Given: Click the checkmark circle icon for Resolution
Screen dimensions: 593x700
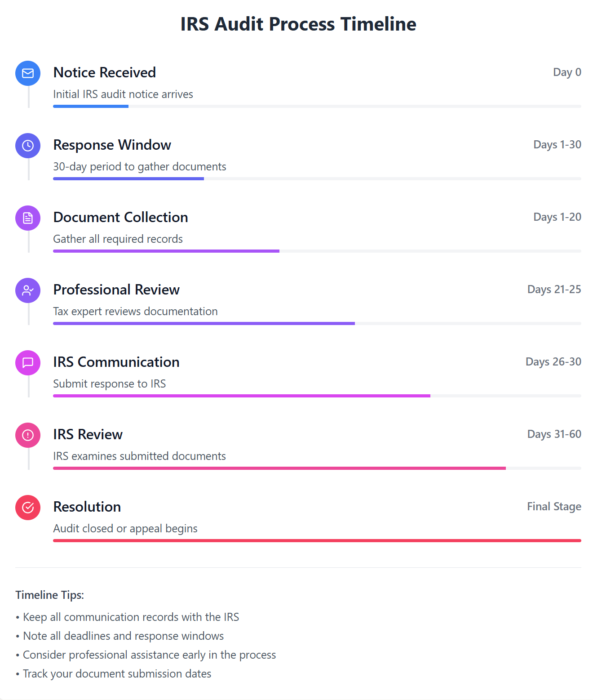Looking at the screenshot, I should tap(28, 508).
